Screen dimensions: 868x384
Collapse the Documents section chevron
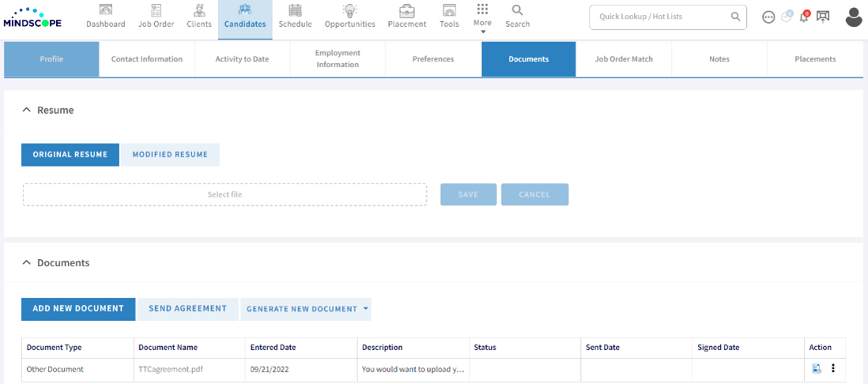pos(26,263)
